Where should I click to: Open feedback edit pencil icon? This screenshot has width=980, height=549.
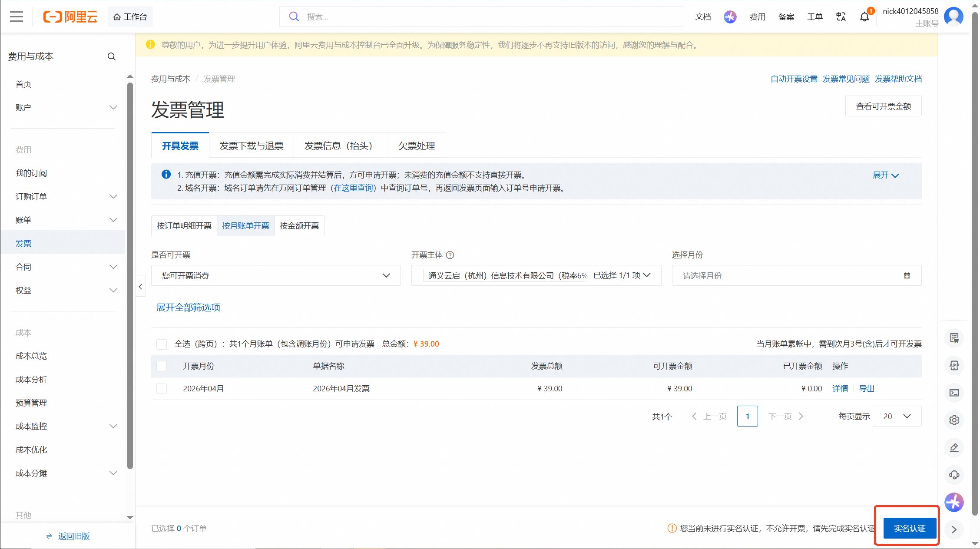coord(954,447)
